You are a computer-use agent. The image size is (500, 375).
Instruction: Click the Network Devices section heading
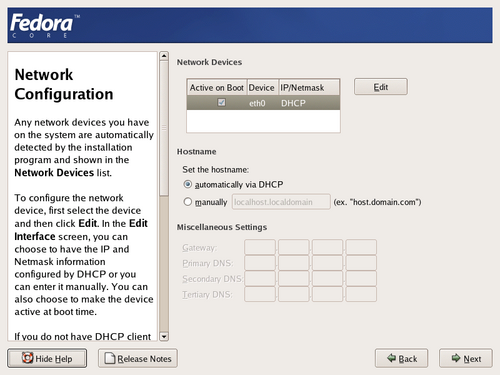pyautogui.click(x=209, y=62)
